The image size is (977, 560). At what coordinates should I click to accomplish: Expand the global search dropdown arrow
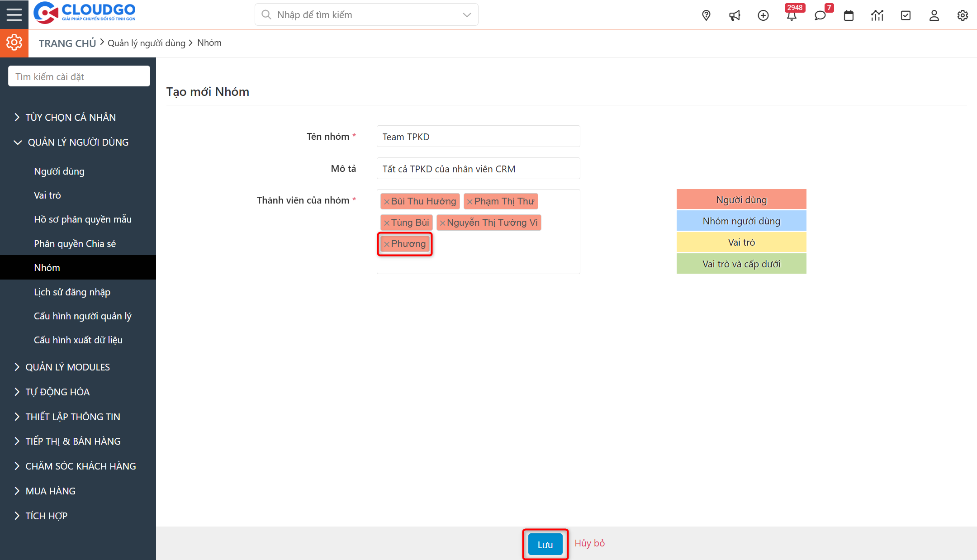467,15
